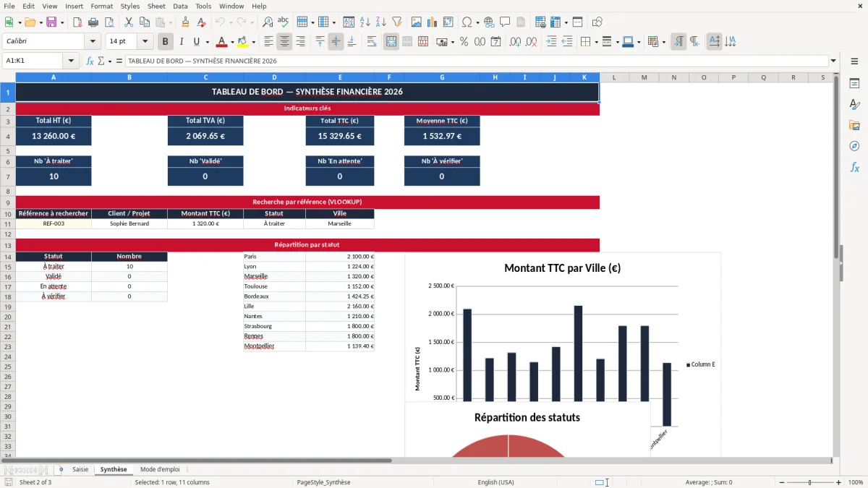Open the File menu
Screen dimensions: 868x488
coord(9,6)
